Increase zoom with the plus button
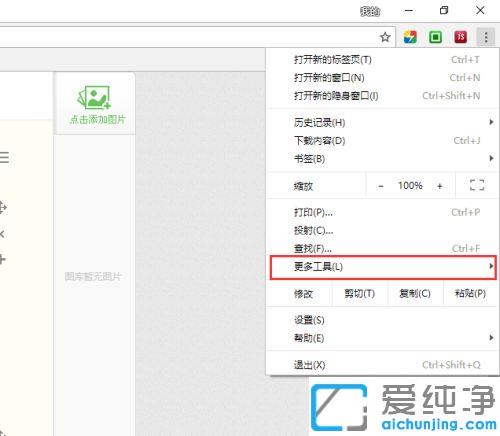 [x=440, y=186]
